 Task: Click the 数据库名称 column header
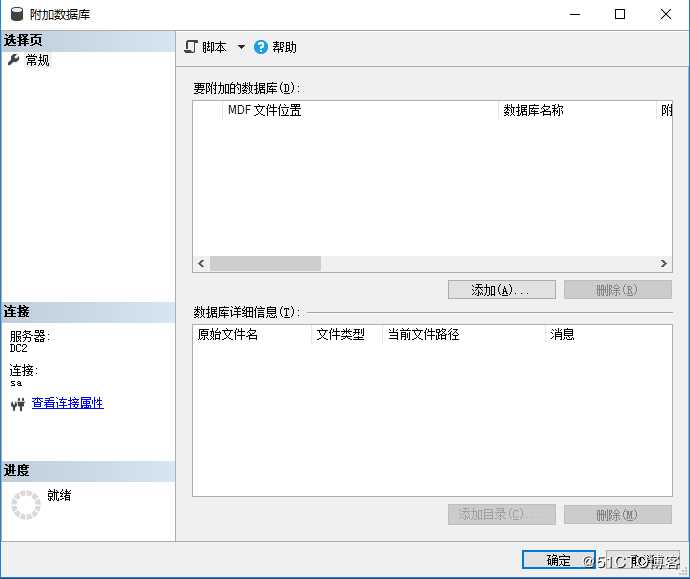577,110
